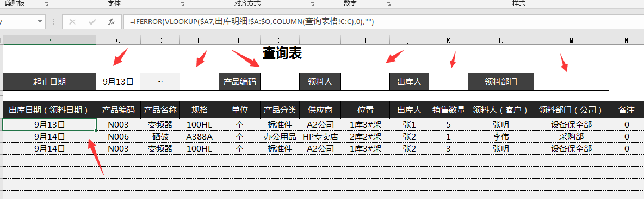
Task: Click the 单位 column header
Action: (240, 110)
